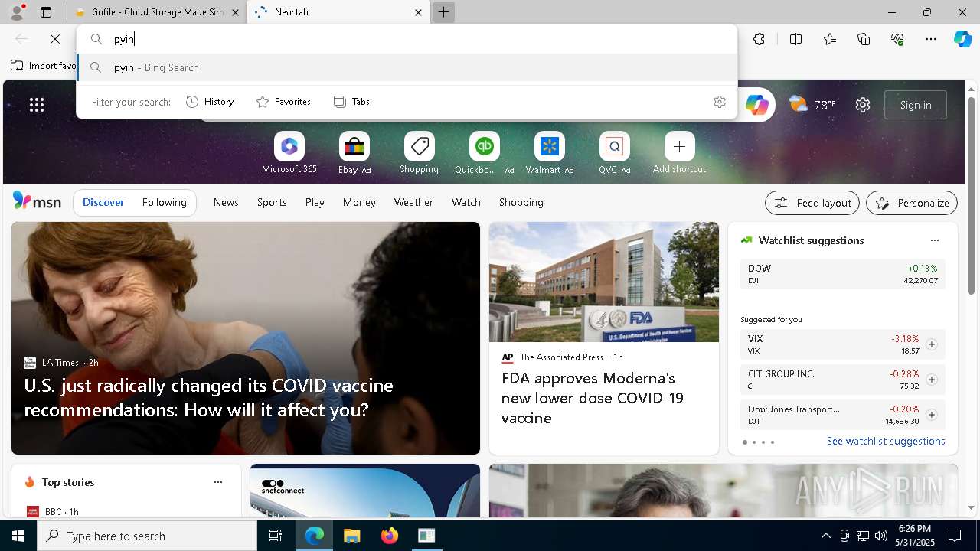
Task: Select the Discover feed tab
Action: tap(103, 202)
